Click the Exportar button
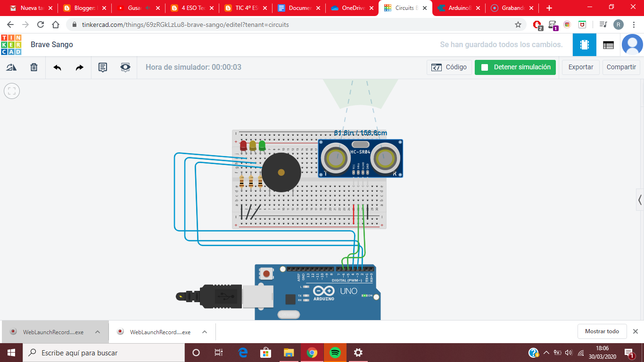This screenshot has width=644, height=362. (581, 67)
